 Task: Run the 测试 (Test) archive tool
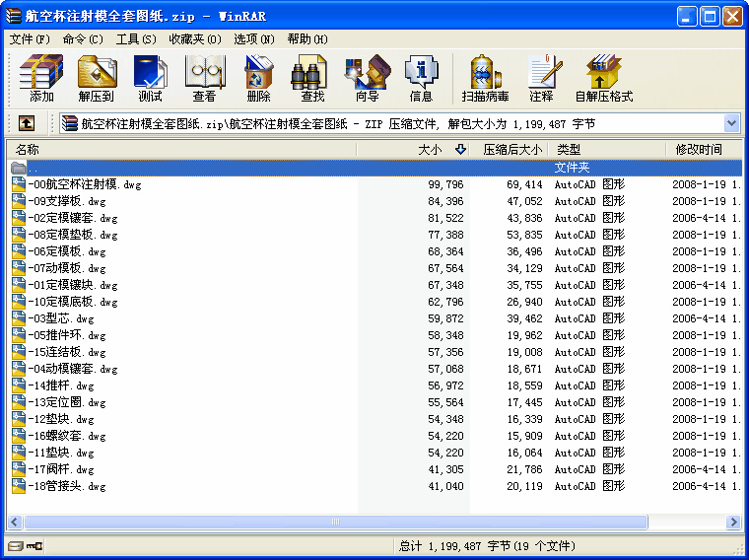pos(150,78)
